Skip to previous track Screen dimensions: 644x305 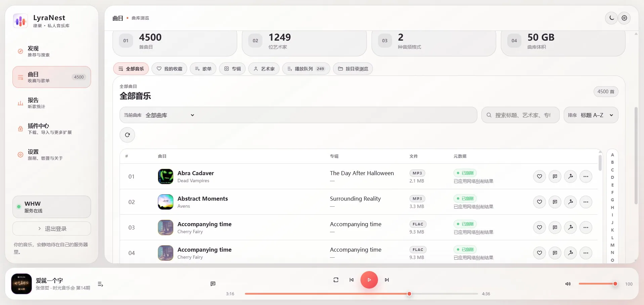(351, 280)
